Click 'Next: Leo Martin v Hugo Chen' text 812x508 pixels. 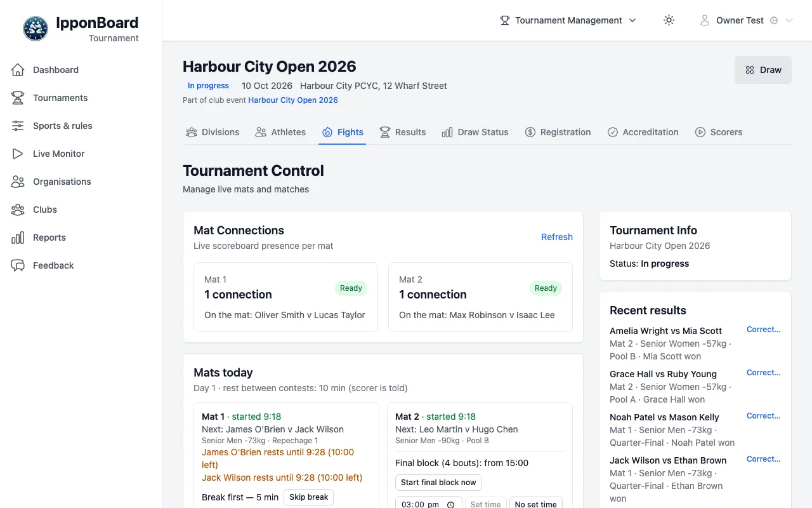coord(457,429)
